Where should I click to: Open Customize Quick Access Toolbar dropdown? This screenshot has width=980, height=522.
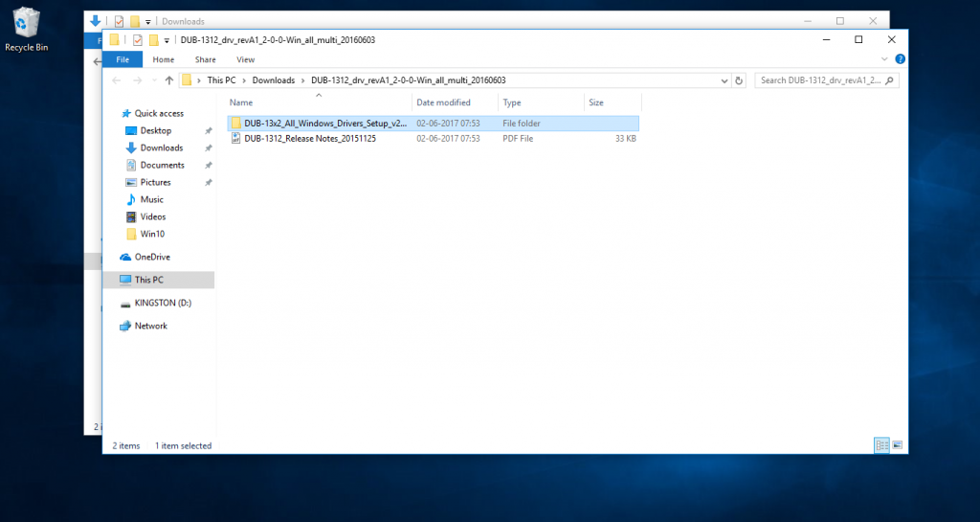(x=167, y=40)
